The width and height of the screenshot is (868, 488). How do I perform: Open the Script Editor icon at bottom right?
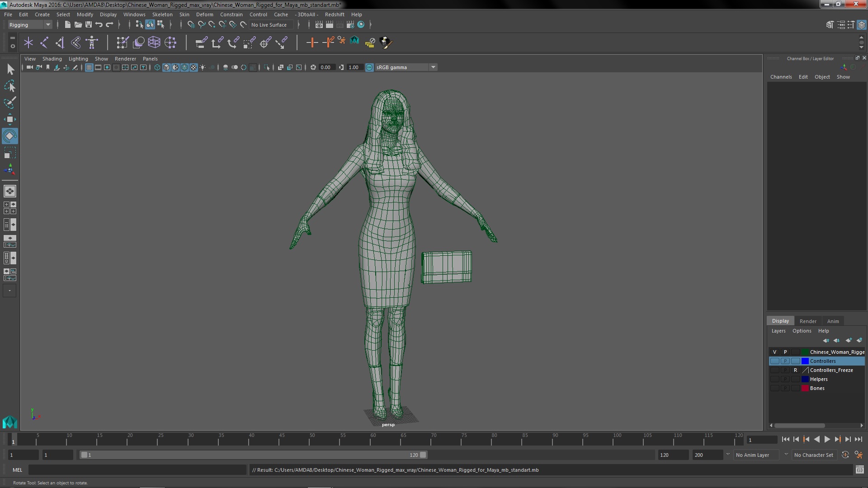859,470
